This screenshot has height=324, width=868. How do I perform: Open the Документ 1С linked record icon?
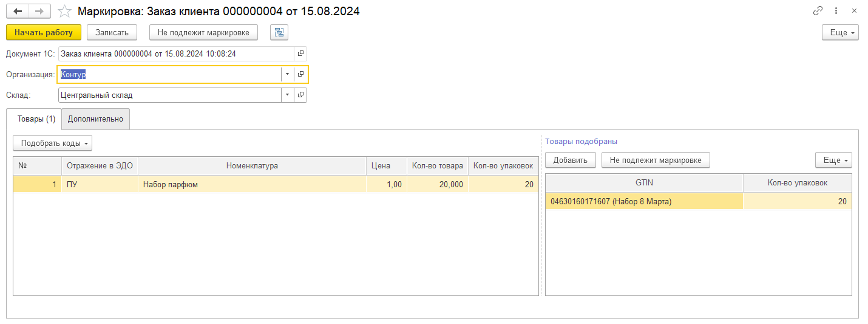(x=300, y=53)
